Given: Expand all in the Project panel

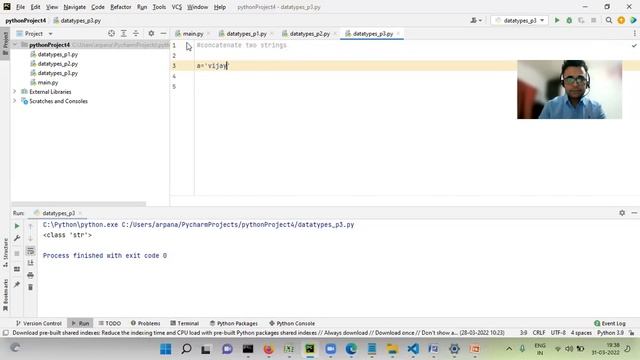Looking at the screenshot, I should click(x=124, y=33).
